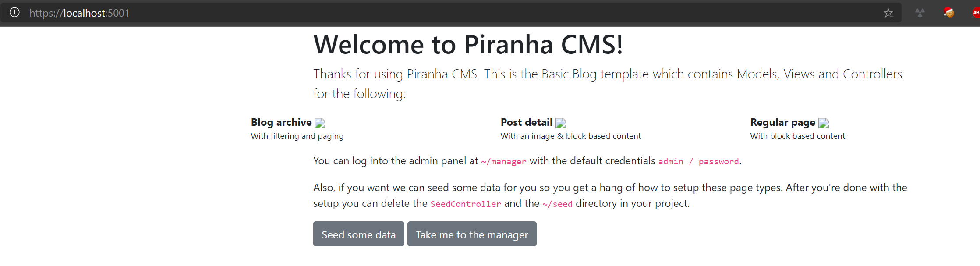Image resolution: width=980 pixels, height=266 pixels.
Task: Click the SeedController code text
Action: coord(465,204)
